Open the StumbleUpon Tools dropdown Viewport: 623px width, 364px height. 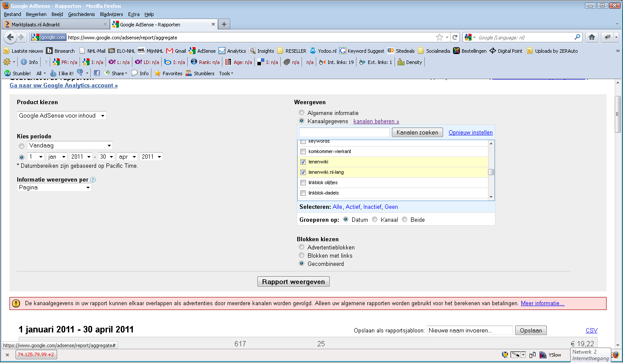tap(226, 73)
